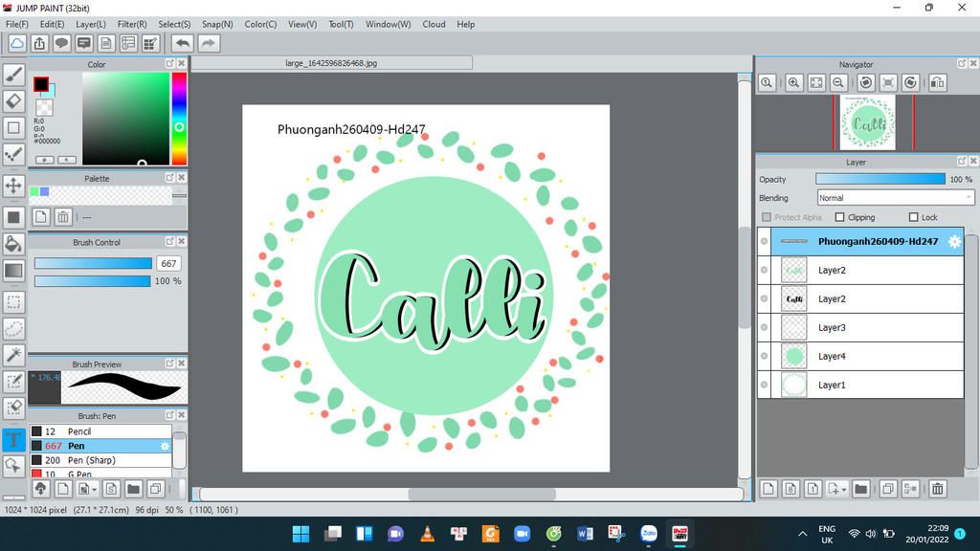The width and height of the screenshot is (980, 551).
Task: Click the Undo arrow in toolbar
Action: [183, 43]
